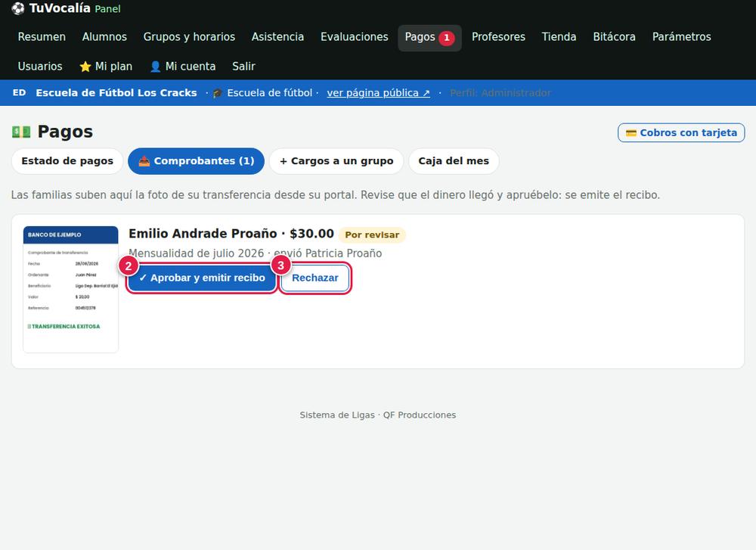This screenshot has height=550, width=756.
Task: Open Cobros con tarjeta
Action: click(x=681, y=132)
